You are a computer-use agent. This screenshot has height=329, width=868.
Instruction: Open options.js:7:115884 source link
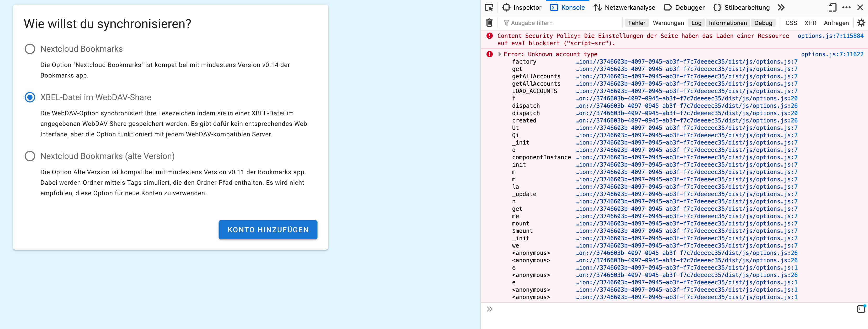[x=830, y=36]
